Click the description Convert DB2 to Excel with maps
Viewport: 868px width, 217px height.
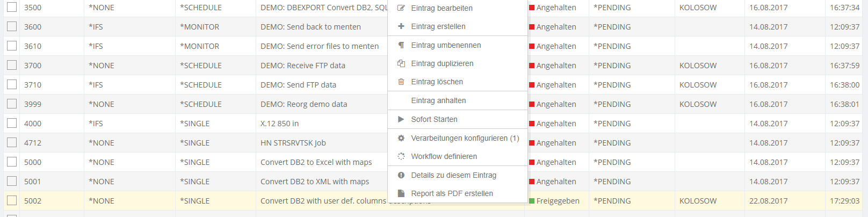click(316, 162)
